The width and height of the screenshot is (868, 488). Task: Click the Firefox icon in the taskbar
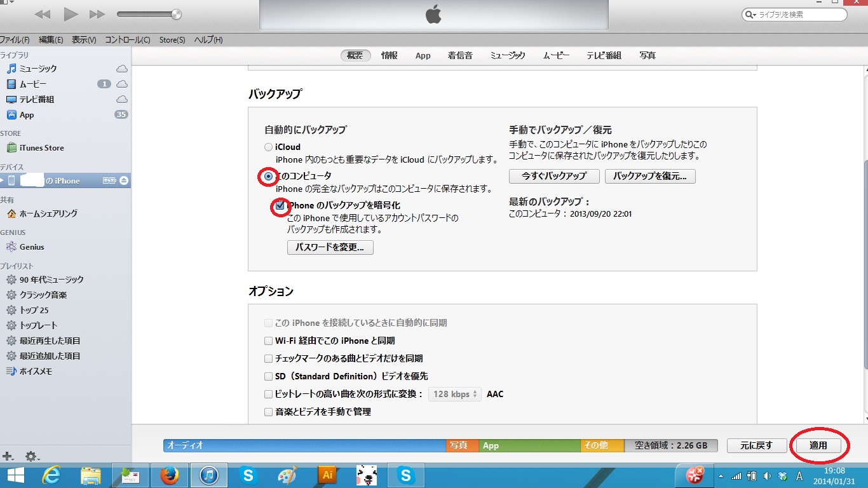[x=170, y=475]
